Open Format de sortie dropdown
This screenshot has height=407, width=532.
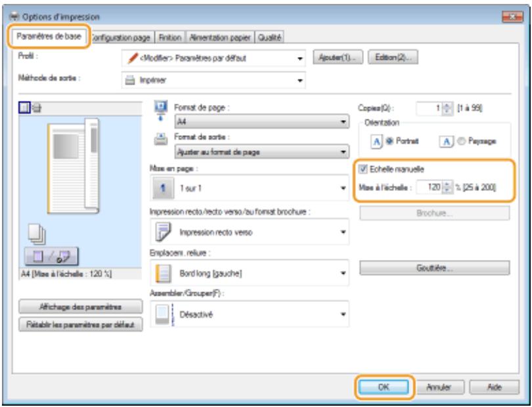click(261, 152)
